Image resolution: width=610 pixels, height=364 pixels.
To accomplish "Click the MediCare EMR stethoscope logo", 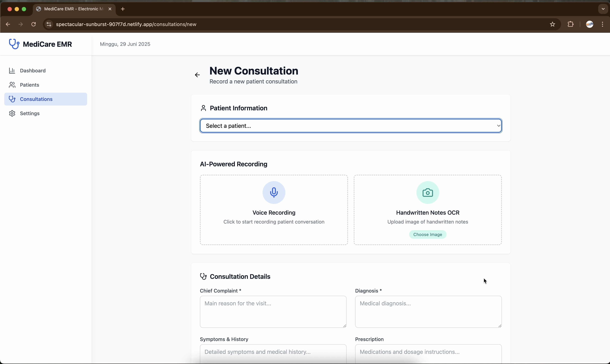I will 14,44.
